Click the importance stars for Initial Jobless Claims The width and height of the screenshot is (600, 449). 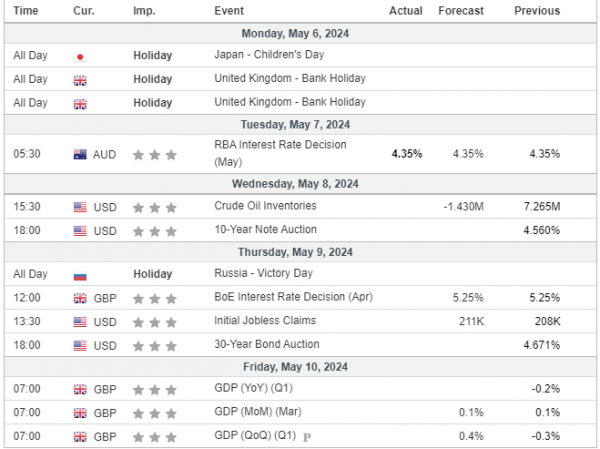pyautogui.click(x=155, y=322)
